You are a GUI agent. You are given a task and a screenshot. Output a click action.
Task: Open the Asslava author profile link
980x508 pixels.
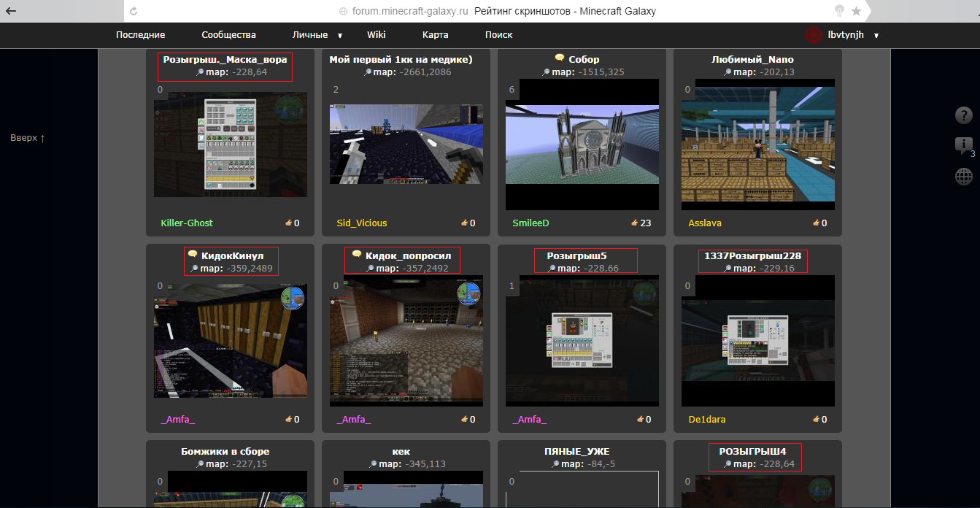[x=705, y=223]
